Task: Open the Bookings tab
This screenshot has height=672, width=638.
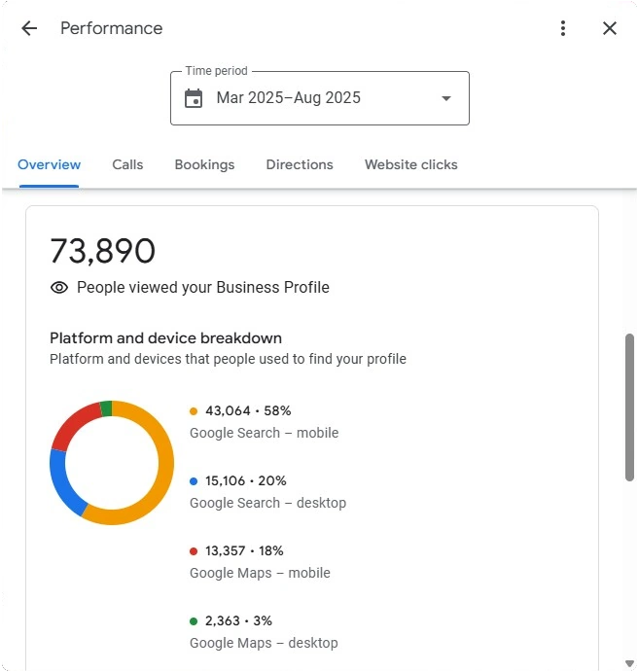Action: pos(204,164)
